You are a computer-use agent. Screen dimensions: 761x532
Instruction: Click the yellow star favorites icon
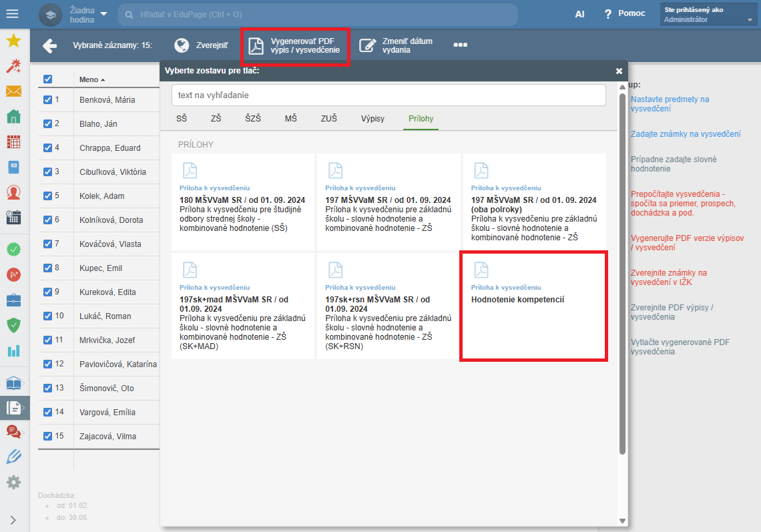click(x=13, y=41)
